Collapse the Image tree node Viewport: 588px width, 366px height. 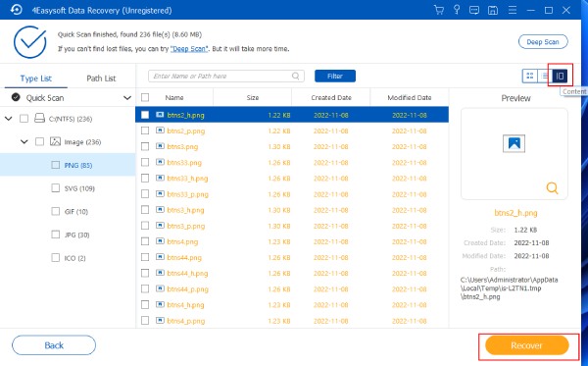[x=24, y=142]
